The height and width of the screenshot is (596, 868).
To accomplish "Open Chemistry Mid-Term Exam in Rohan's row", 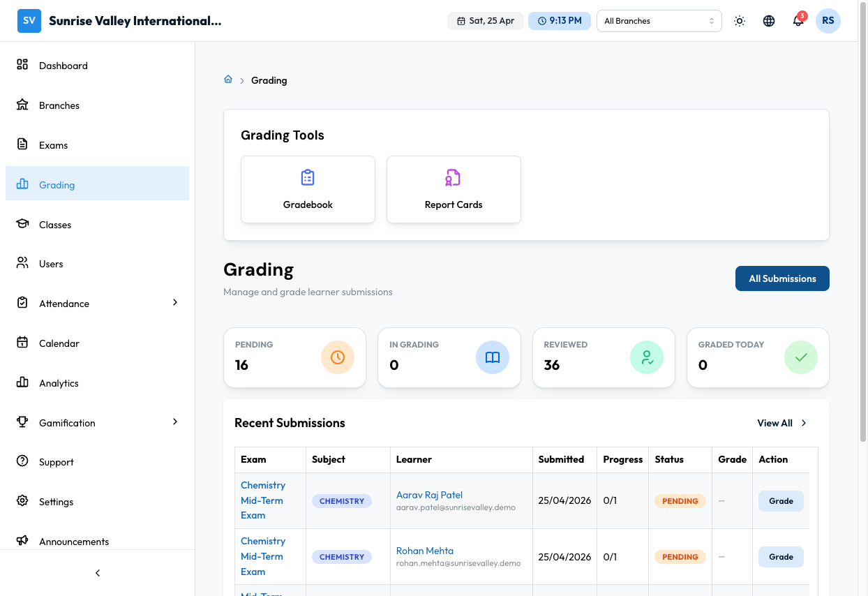I will coord(263,556).
